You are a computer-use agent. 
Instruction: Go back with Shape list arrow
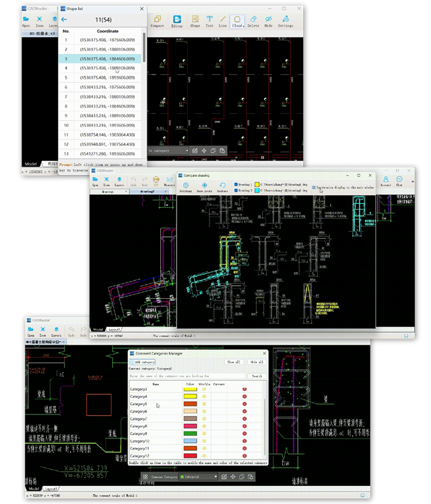(x=64, y=20)
